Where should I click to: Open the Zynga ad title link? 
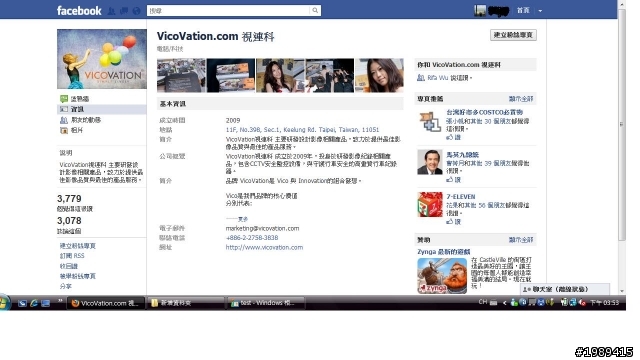coord(444,252)
